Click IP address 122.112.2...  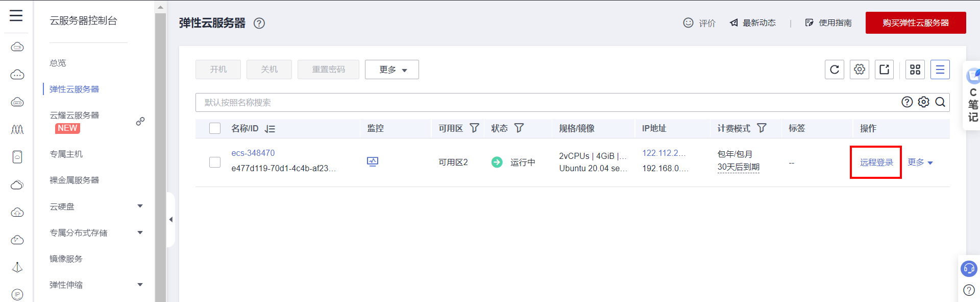(x=664, y=153)
